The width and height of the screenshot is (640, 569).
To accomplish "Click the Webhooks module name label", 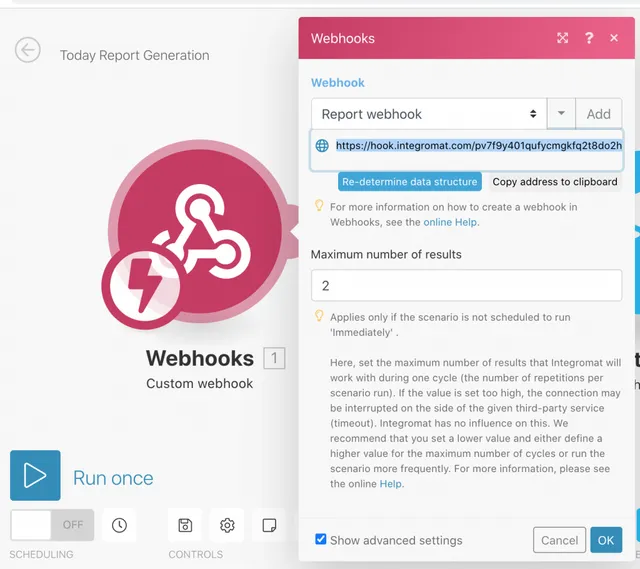I will (200, 358).
